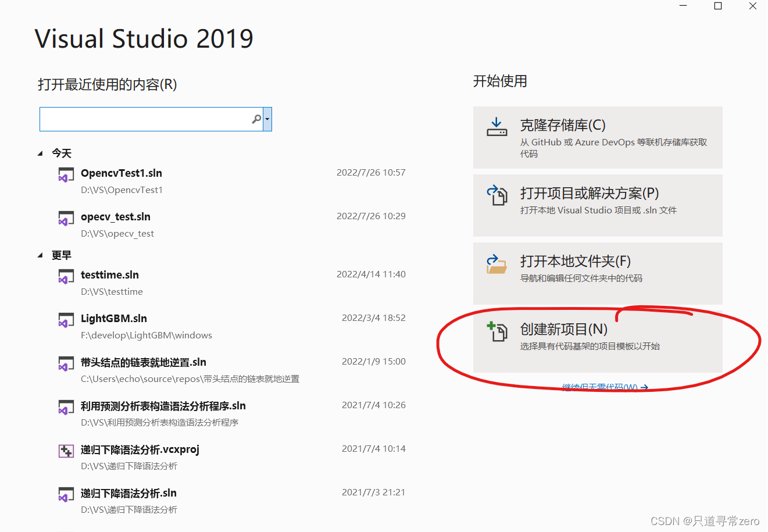The height and width of the screenshot is (532, 768).
Task: Click path C:\Users\echo\source\repos\带头结点的链表就地逆置
Action: (x=190, y=379)
